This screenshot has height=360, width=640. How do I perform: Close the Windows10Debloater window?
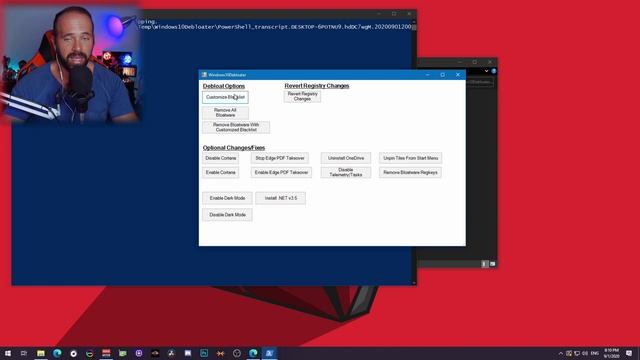[458, 75]
